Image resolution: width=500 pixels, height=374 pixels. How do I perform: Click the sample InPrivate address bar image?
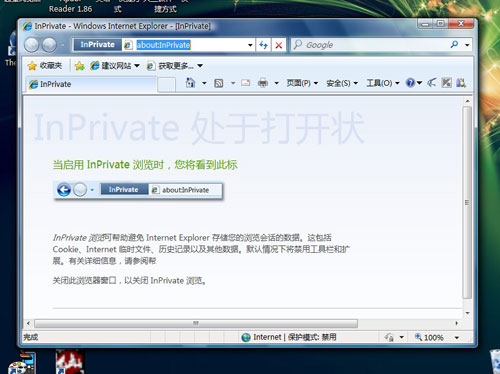tap(138, 190)
